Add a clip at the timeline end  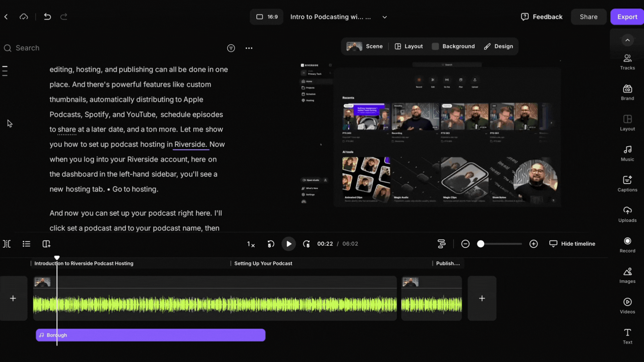pos(482,298)
